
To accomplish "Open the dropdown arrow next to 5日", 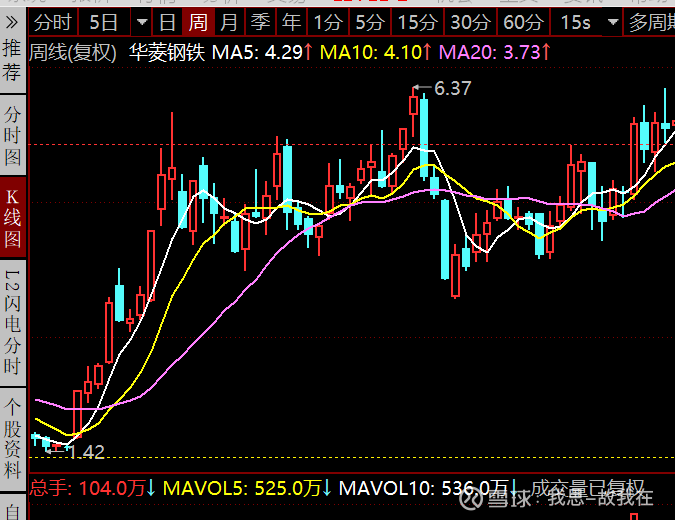I will point(142,22).
